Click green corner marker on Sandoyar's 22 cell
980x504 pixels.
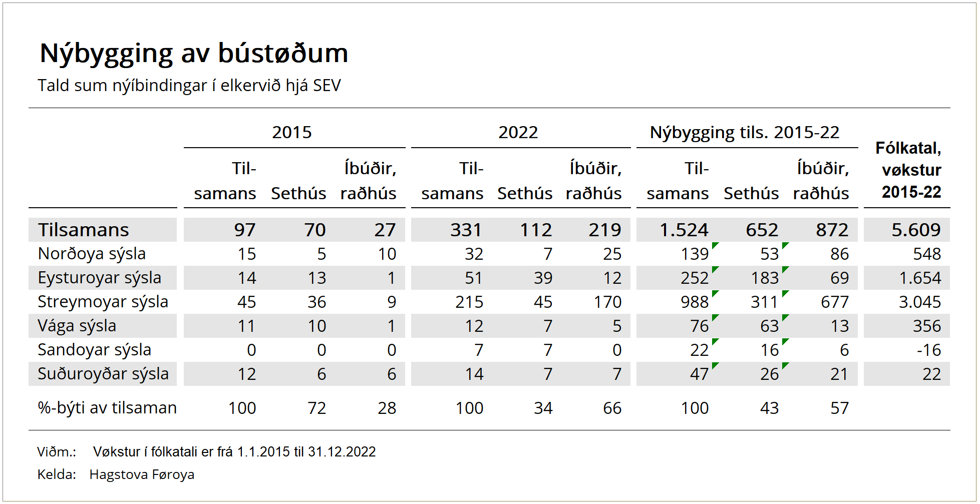click(715, 341)
